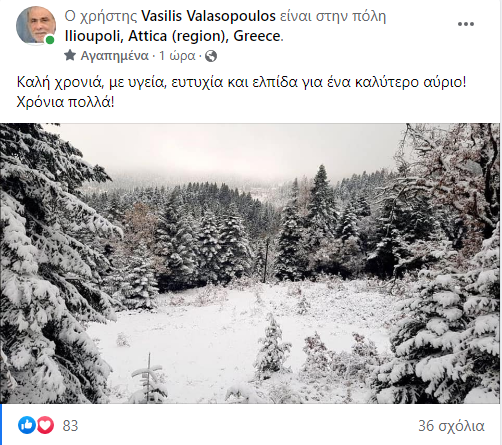Open the 83 reactions count list
Image resolution: width=502 pixels, height=445 pixels.
[70, 426]
